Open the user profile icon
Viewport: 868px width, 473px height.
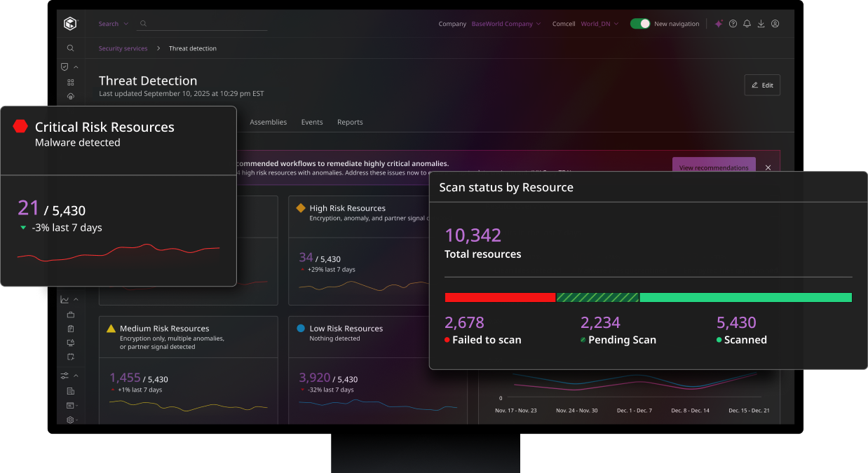tap(775, 24)
